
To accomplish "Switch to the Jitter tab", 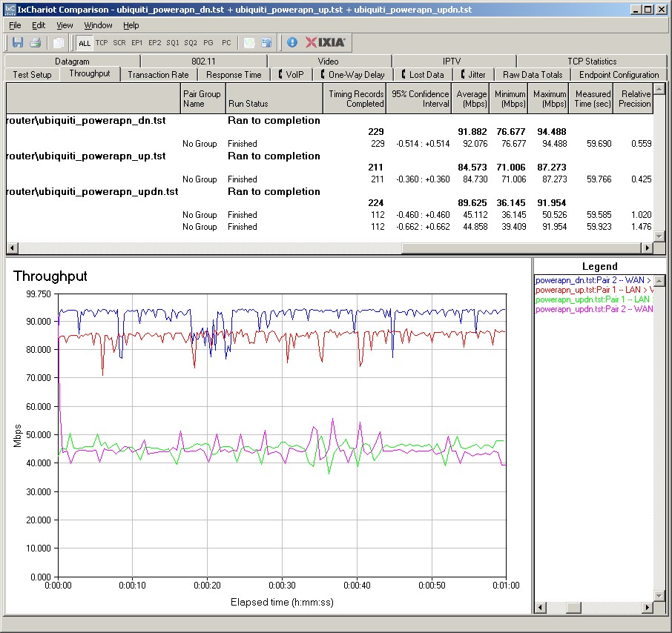I will tap(473, 75).
